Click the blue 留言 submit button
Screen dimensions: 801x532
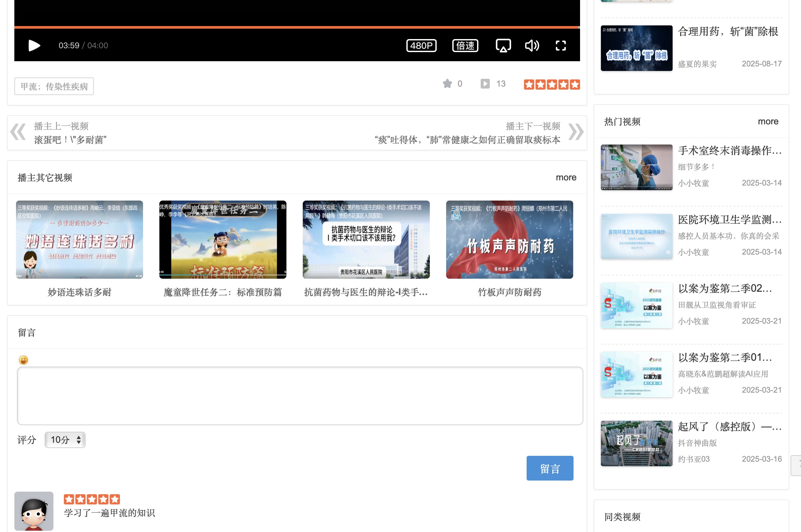pyautogui.click(x=549, y=468)
